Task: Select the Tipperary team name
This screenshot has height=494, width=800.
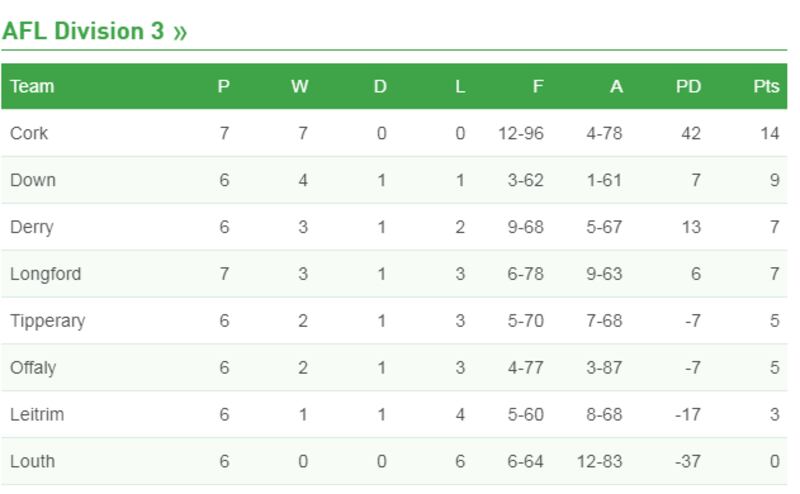Action: 48,321
